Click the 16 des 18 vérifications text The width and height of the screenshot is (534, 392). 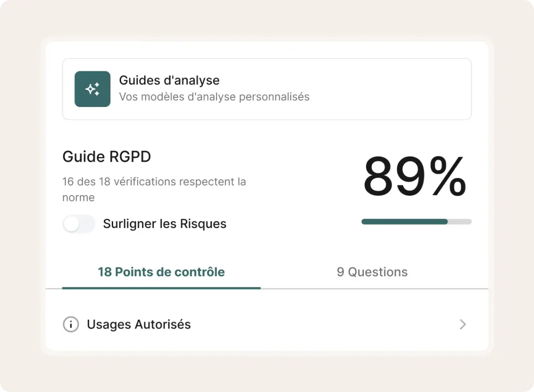click(154, 182)
